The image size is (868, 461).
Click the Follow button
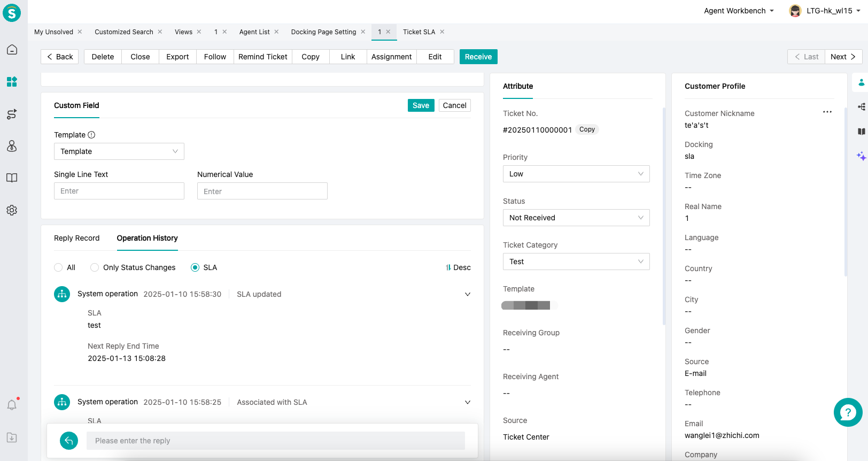tap(215, 57)
